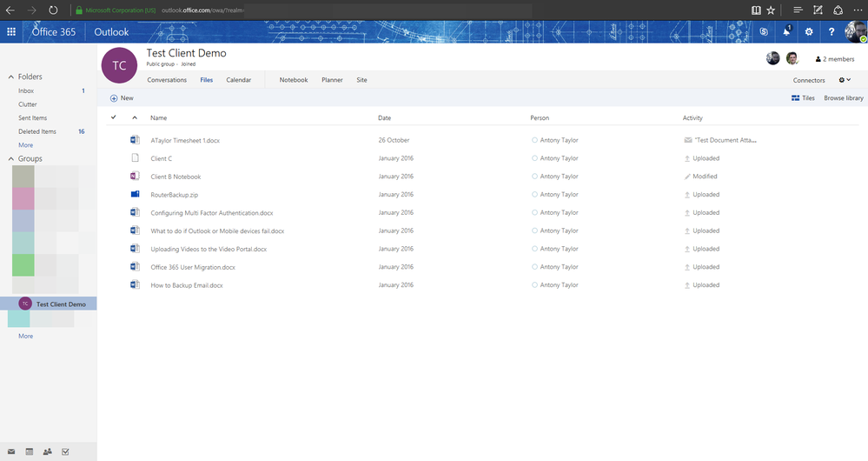Select the Test Client Demo group
Image resolution: width=868 pixels, height=461 pixels.
tap(48, 304)
